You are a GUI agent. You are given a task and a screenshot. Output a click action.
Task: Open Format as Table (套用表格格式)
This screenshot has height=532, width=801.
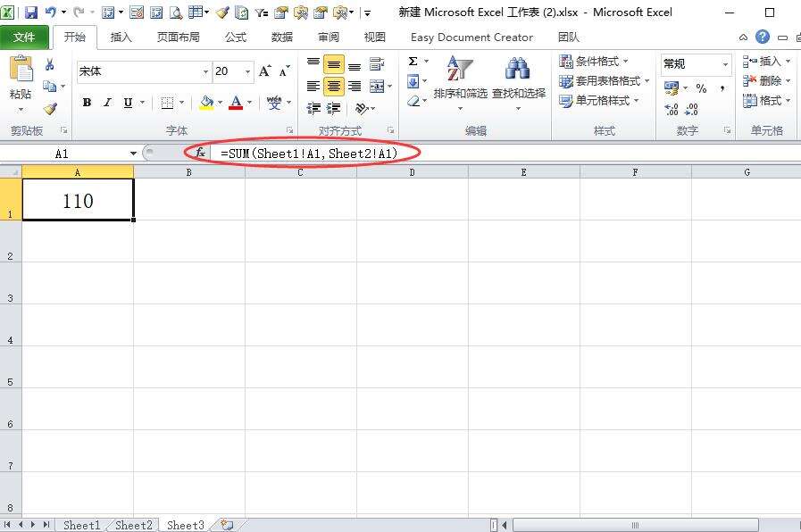coord(605,80)
